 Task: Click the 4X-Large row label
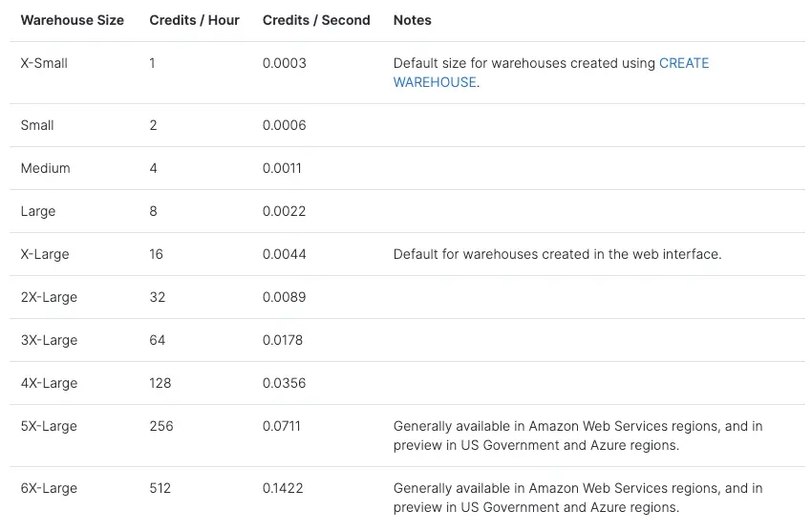(49, 383)
